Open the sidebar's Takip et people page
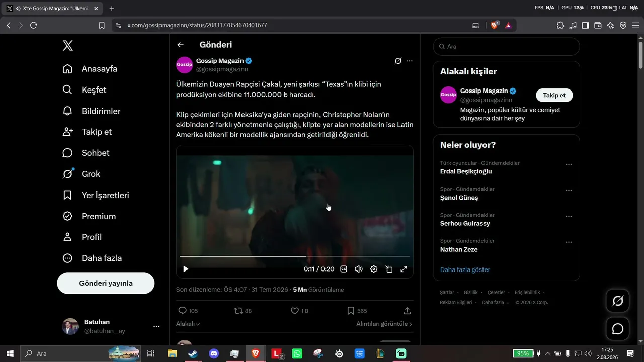The height and width of the screenshot is (362, 644). tap(87, 132)
